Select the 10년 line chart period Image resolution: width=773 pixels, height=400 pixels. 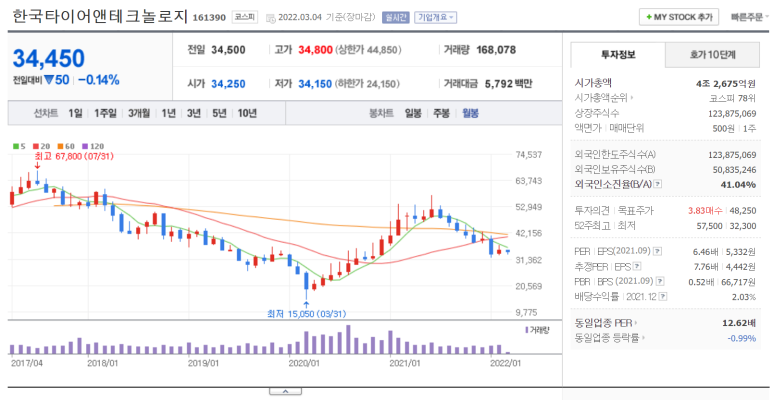[247, 113]
